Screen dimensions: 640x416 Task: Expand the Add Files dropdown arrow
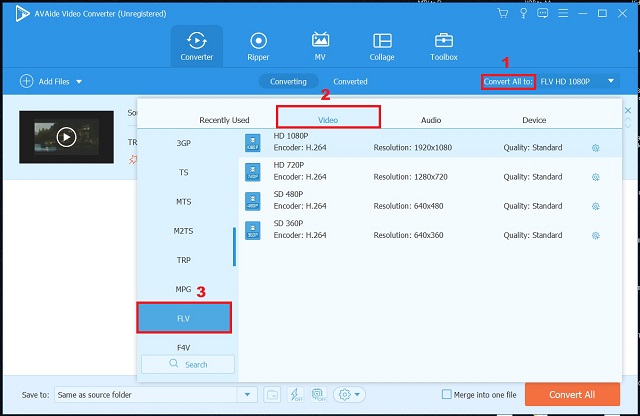79,81
